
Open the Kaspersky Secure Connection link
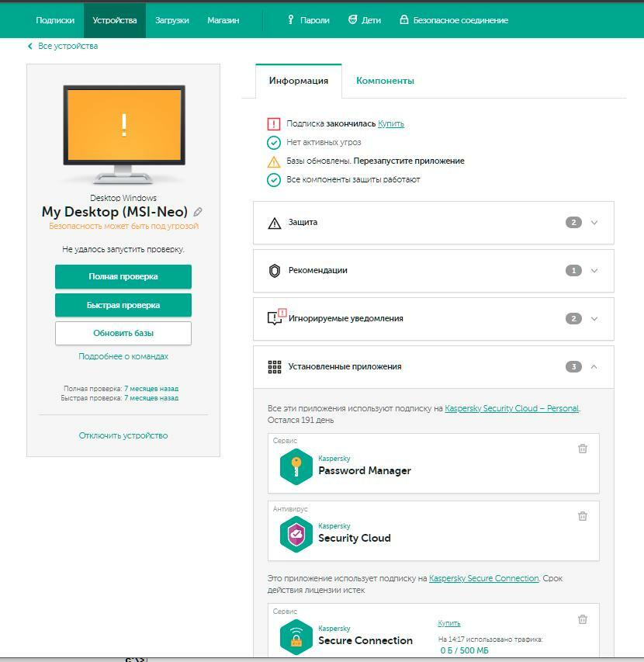tap(483, 578)
